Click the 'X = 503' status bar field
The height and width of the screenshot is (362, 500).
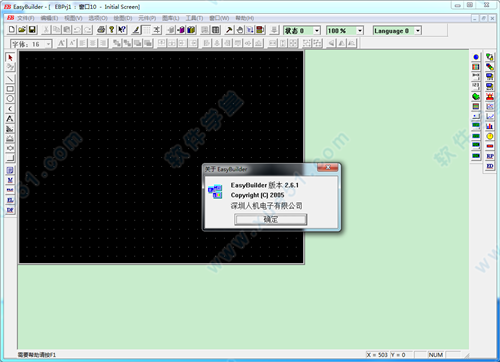(x=377, y=355)
